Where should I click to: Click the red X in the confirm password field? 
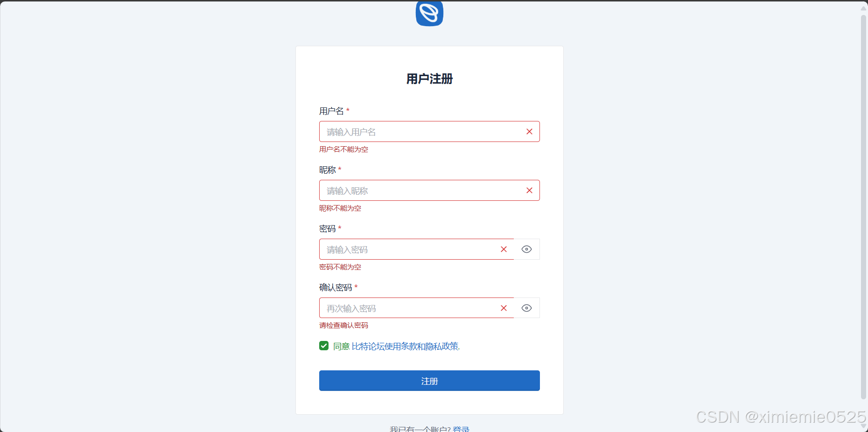tap(504, 308)
